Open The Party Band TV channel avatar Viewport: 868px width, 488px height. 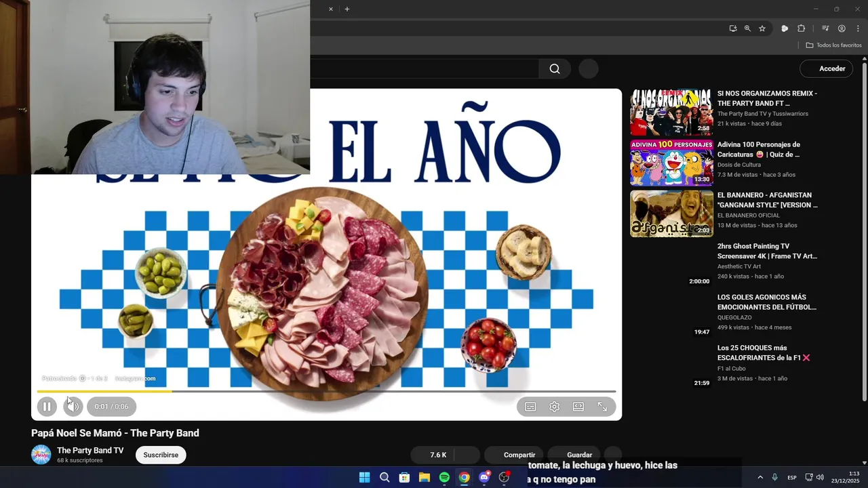41,455
